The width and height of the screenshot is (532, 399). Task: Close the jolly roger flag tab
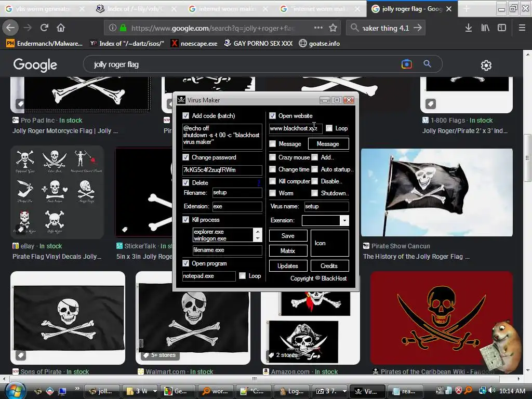449,9
